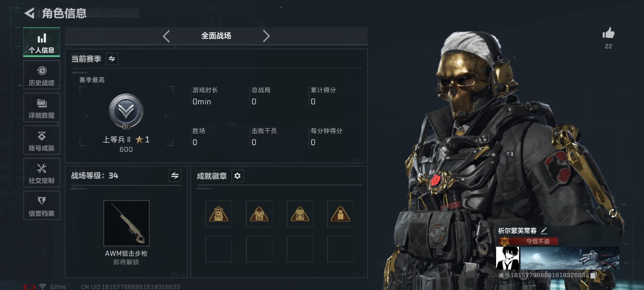Select the first achievement badge

tap(218, 214)
